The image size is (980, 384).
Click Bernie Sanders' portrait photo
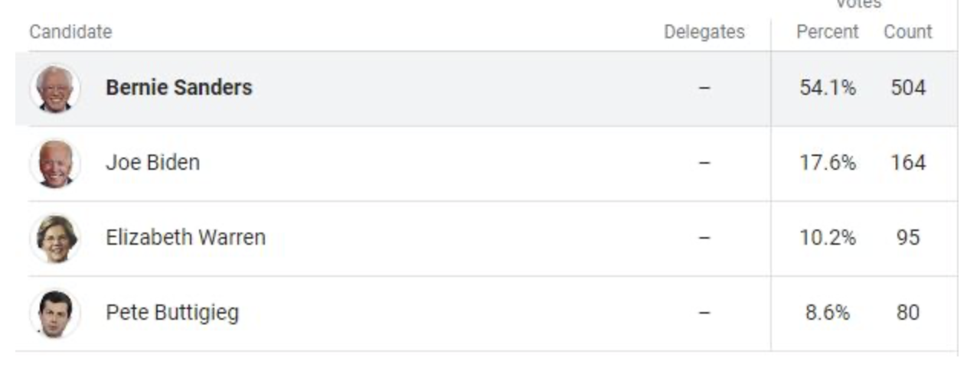(55, 89)
